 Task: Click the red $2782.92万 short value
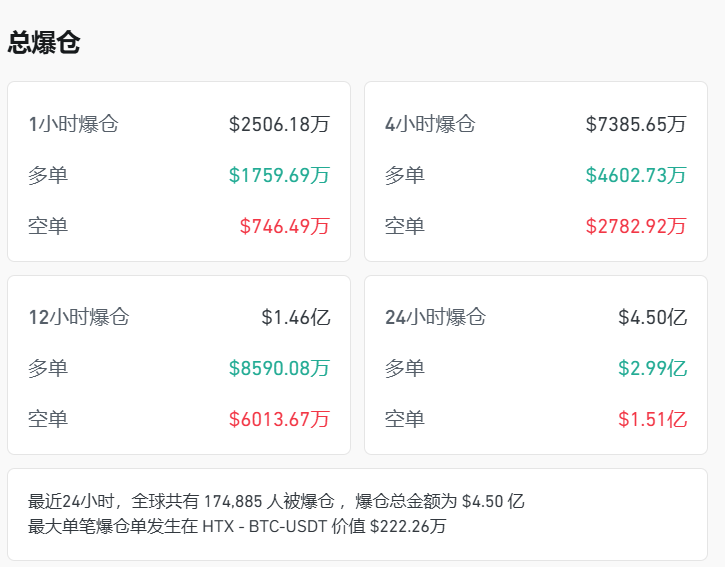(x=636, y=226)
